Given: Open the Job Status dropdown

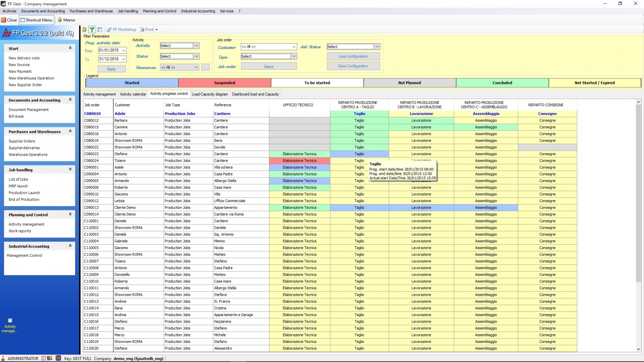Looking at the screenshot, I should click(x=377, y=47).
